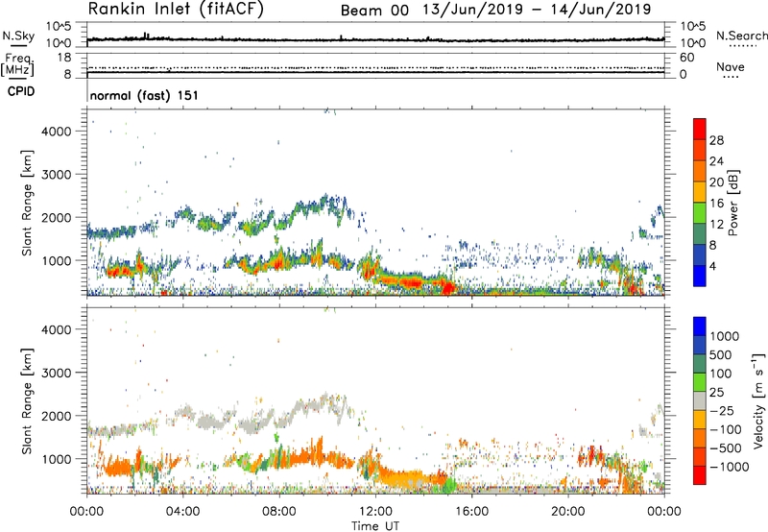Image resolution: width=768 pixels, height=532 pixels.
Task: Click the '4000' tick on the power panel range axis
Action: (x=56, y=132)
